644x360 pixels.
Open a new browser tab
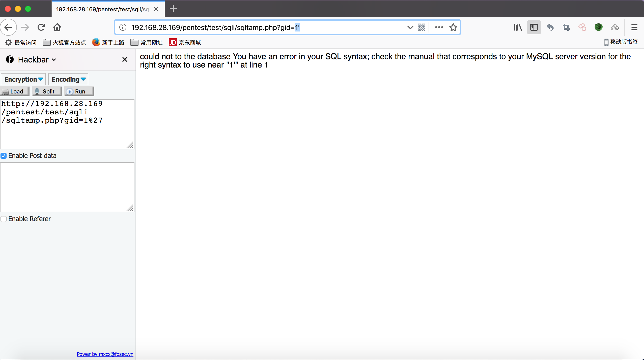coord(173,9)
